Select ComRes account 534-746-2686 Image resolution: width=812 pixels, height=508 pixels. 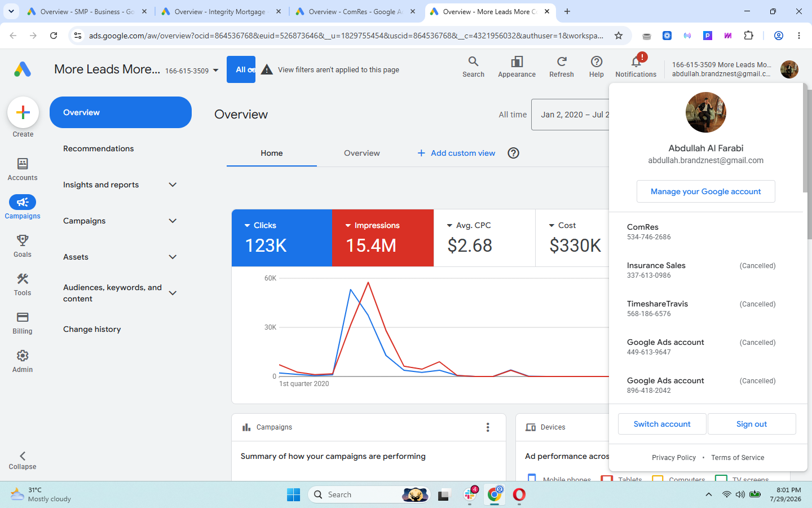pyautogui.click(x=706, y=231)
